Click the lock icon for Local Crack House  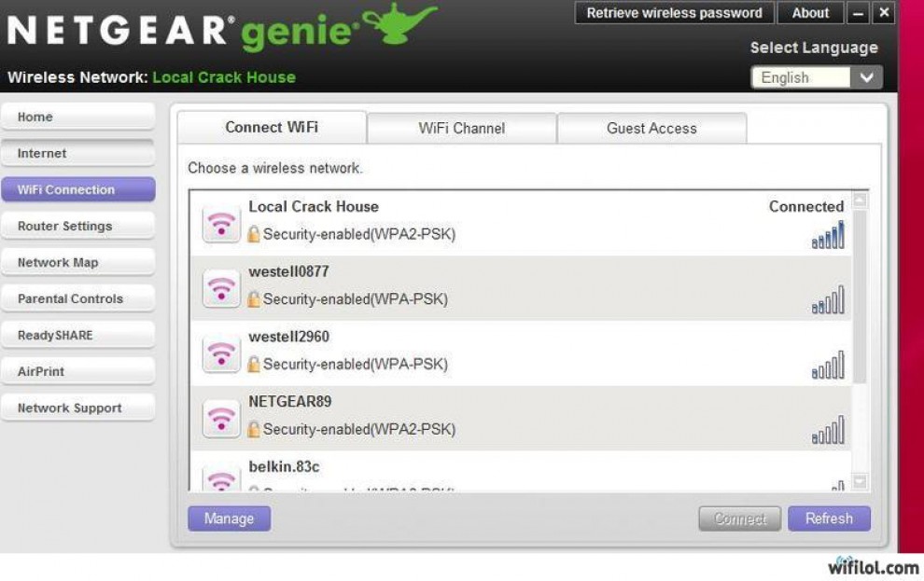[x=253, y=234]
